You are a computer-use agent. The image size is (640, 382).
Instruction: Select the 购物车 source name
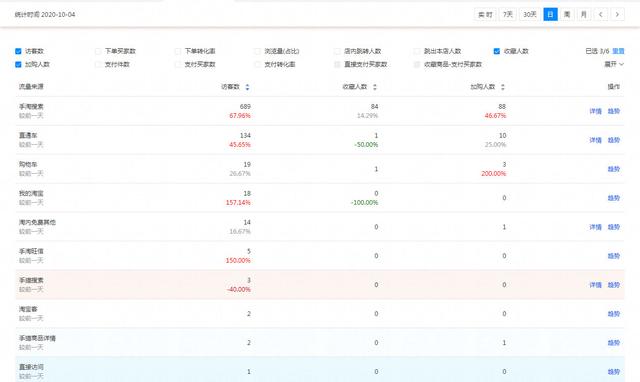28,164
